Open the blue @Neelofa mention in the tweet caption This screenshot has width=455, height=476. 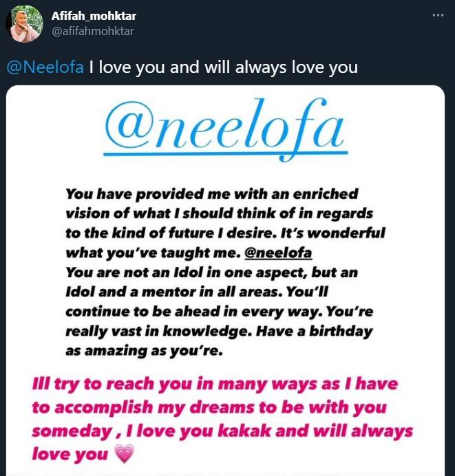tap(46, 68)
